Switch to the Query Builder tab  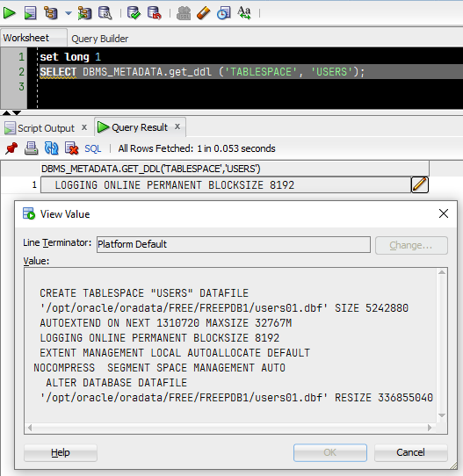tap(99, 39)
